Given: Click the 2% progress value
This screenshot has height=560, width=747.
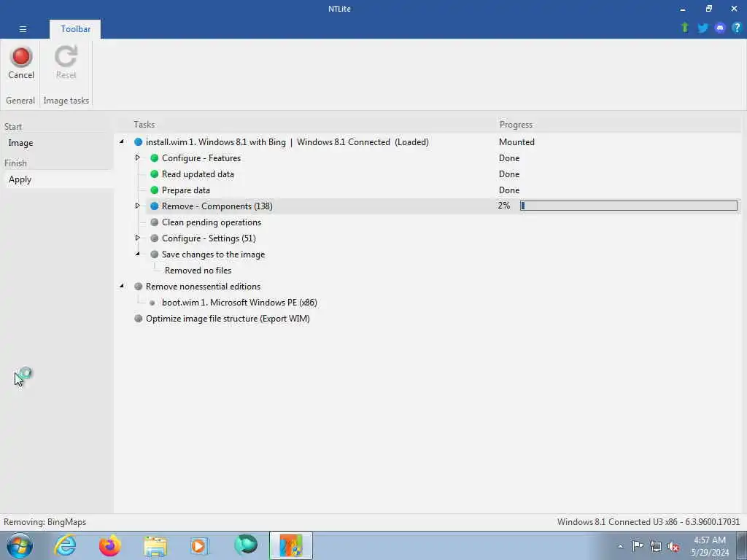Looking at the screenshot, I should (x=504, y=205).
